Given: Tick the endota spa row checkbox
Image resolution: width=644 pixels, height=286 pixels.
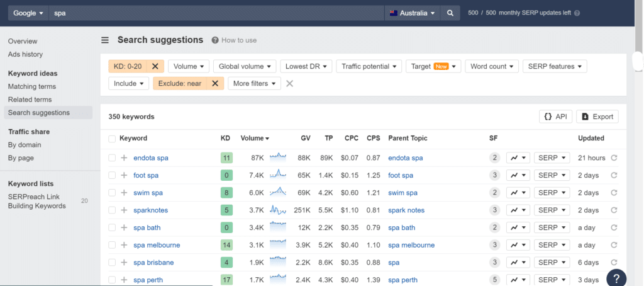Looking at the screenshot, I should tap(112, 158).
